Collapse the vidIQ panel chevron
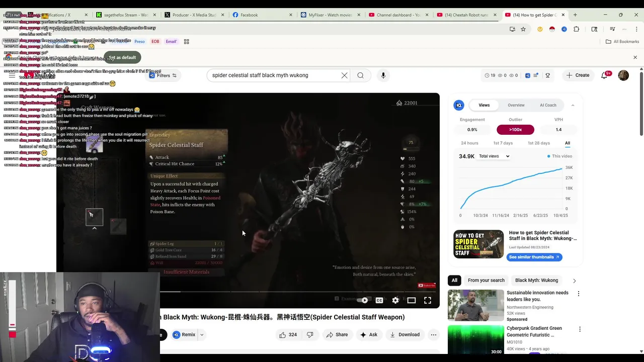The height and width of the screenshot is (362, 644). tap(573, 105)
